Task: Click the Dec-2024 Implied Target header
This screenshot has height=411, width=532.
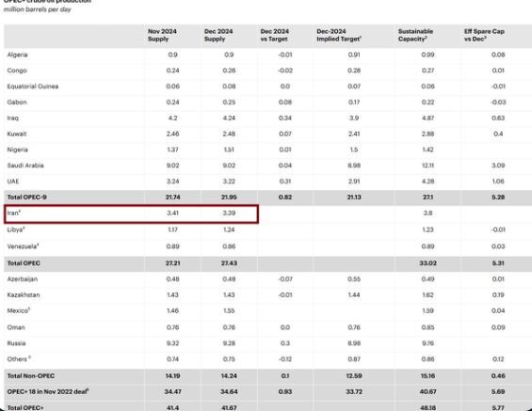Action: (339, 35)
